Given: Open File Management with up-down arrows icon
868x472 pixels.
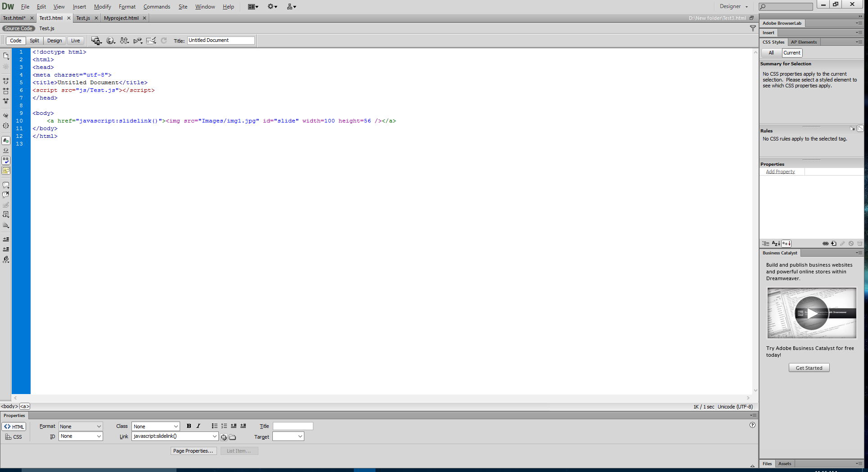Looking at the screenshot, I should (x=124, y=40).
